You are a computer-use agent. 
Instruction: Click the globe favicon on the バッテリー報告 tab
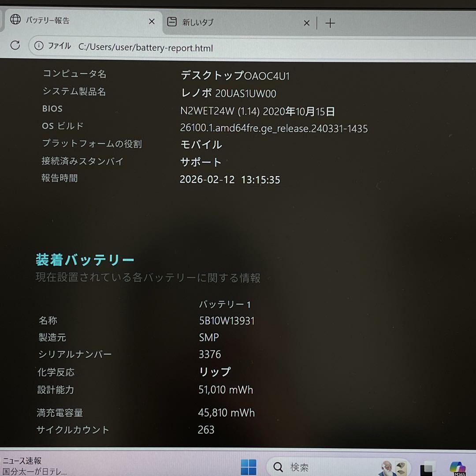click(16, 20)
